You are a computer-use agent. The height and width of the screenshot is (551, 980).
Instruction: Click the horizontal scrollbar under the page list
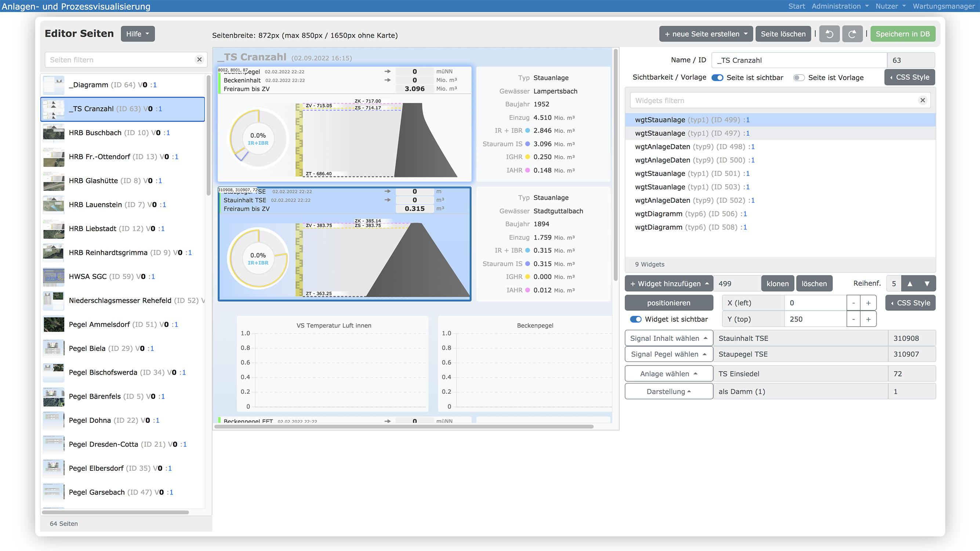[x=115, y=512]
